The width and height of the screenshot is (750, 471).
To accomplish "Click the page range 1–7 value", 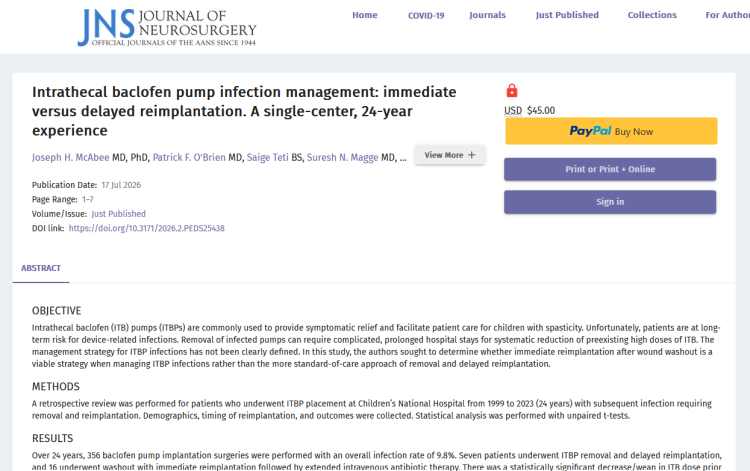I will (x=88, y=199).
